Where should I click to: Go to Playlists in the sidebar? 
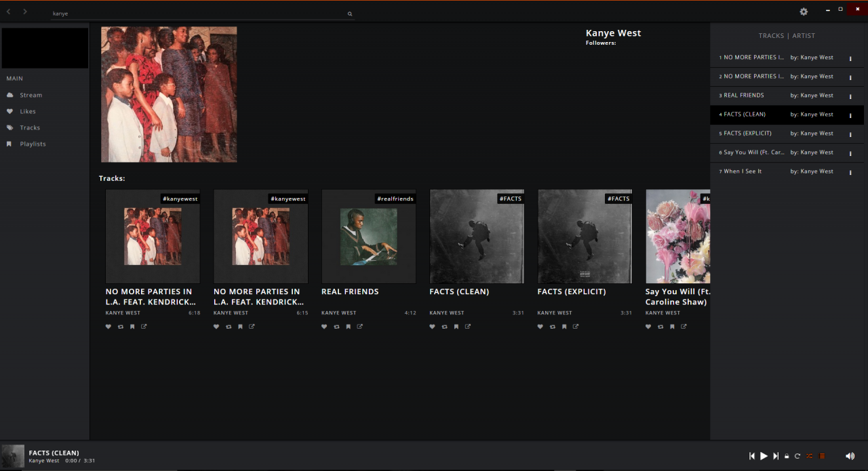(33, 144)
